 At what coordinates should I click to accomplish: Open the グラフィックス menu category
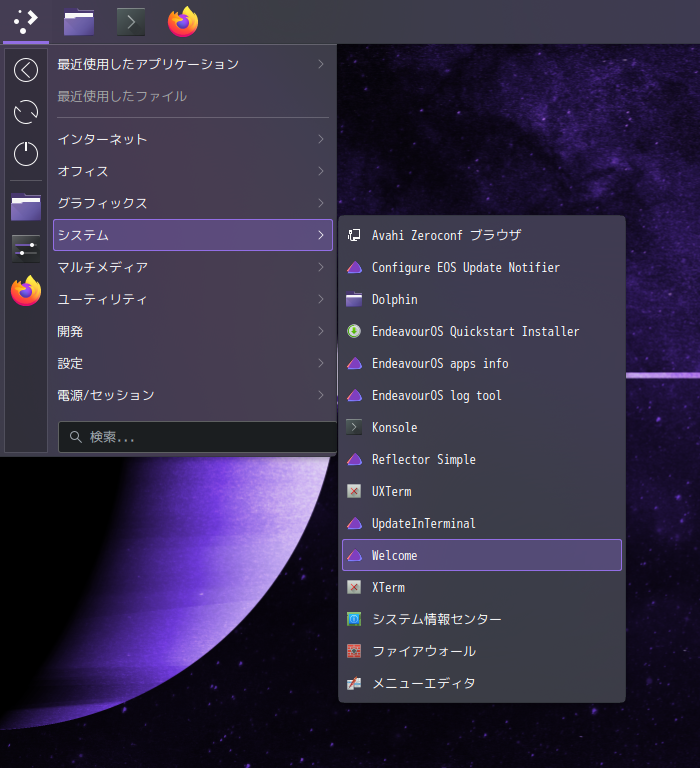tap(193, 203)
